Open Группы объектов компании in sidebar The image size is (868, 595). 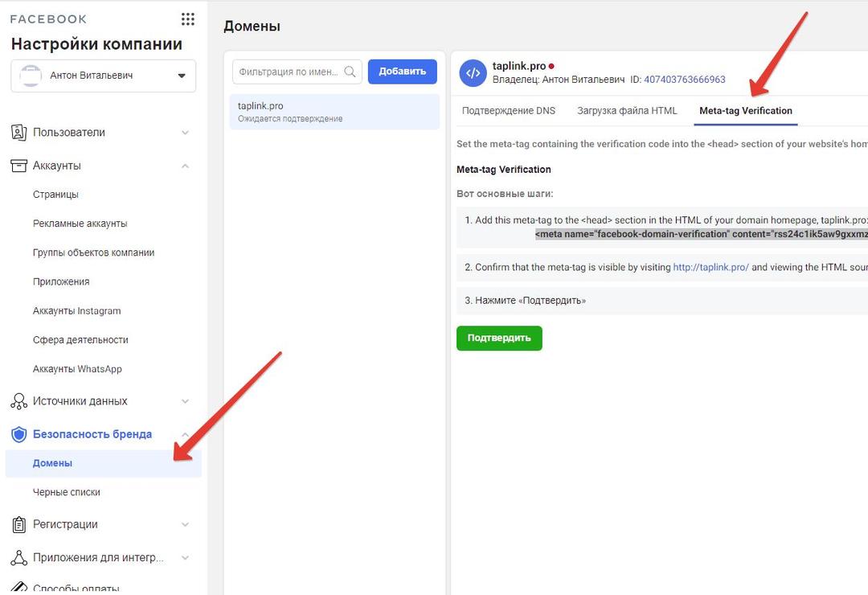click(93, 252)
